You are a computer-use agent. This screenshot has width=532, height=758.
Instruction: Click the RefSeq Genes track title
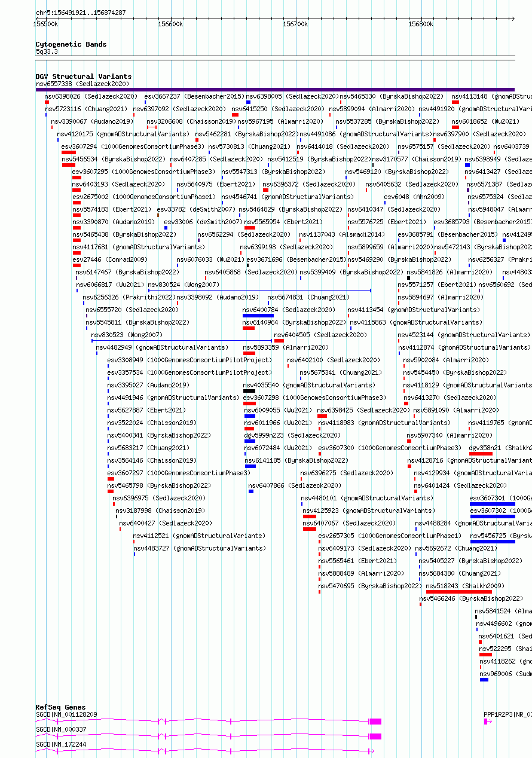[x=60, y=707]
